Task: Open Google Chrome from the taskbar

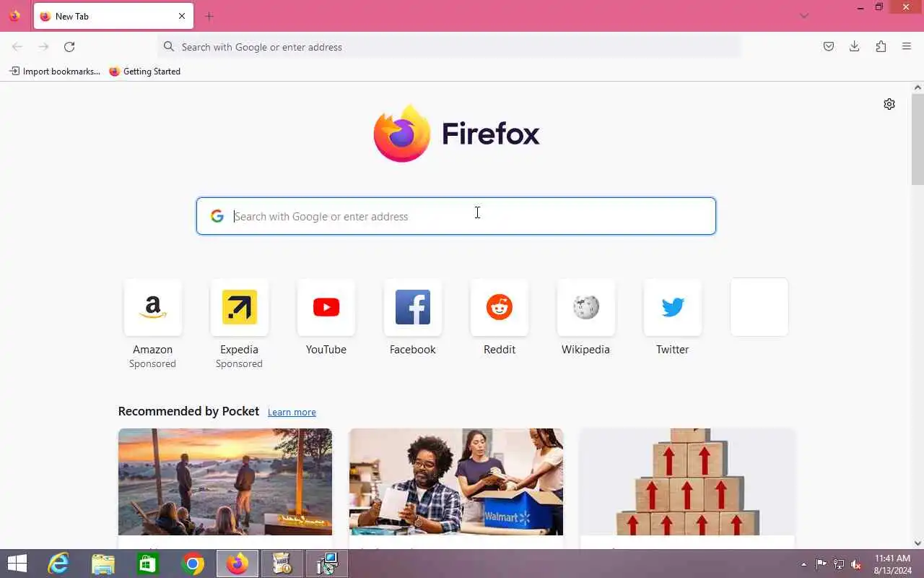Action: pyautogui.click(x=193, y=564)
